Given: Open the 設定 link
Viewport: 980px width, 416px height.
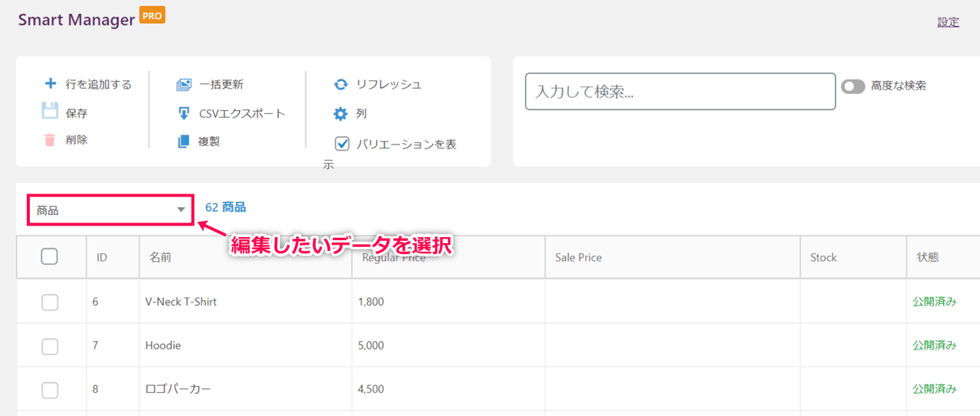Looking at the screenshot, I should [948, 22].
